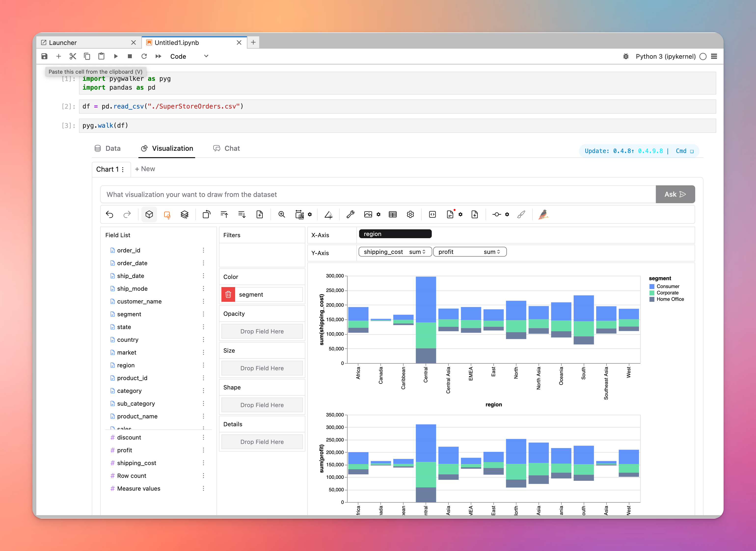This screenshot has width=756, height=551.
Task: Switch to the Data tab
Action: coord(112,148)
